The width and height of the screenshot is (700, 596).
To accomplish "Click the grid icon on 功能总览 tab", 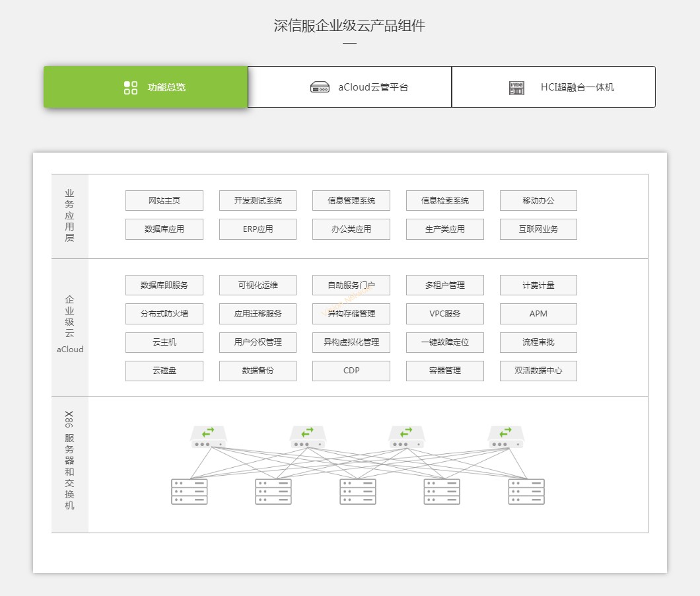I will coord(130,87).
